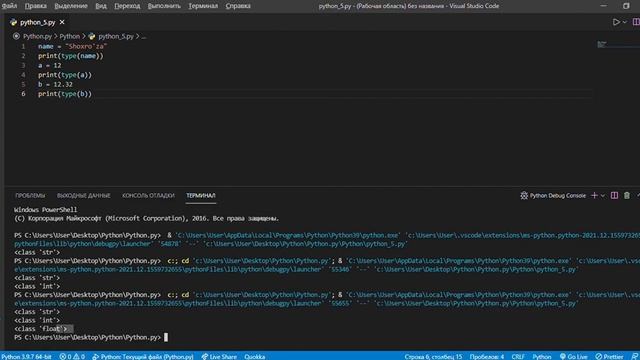Image resolution: width=640 pixels, height=360 pixels.
Task: Click the Prettier status bar item
Action: coord(609,356)
